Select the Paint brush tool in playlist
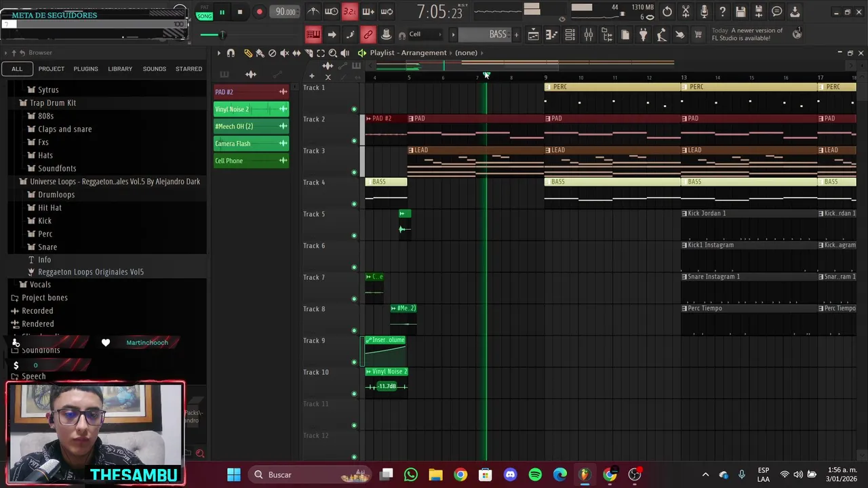The height and width of the screenshot is (488, 868). point(260,53)
